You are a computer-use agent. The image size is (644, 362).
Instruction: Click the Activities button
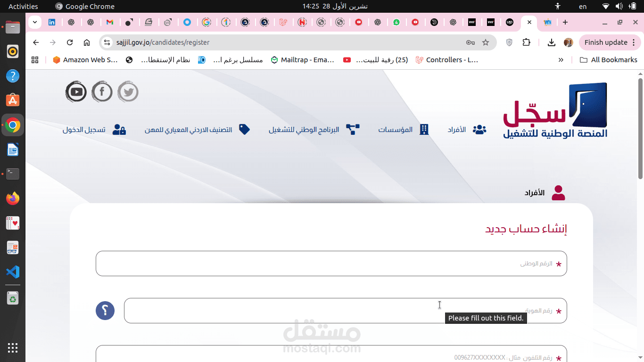click(x=23, y=6)
